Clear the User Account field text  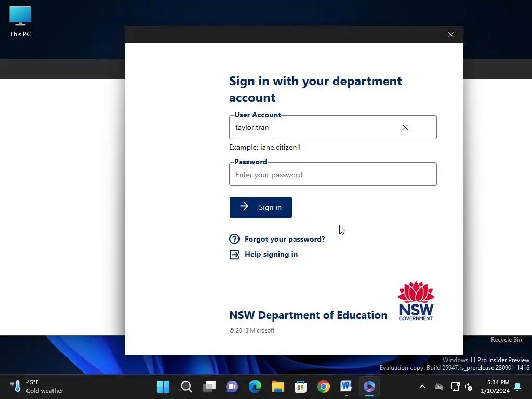point(405,127)
